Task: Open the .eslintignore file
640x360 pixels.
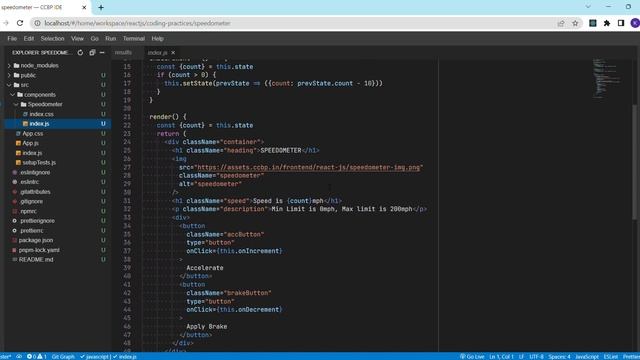Action: [35, 172]
